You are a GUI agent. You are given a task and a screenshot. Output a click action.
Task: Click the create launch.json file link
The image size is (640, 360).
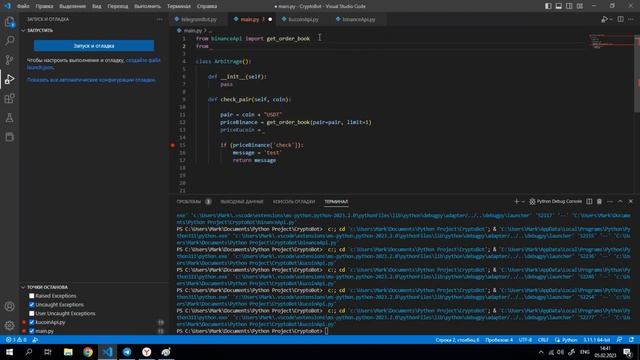click(93, 64)
